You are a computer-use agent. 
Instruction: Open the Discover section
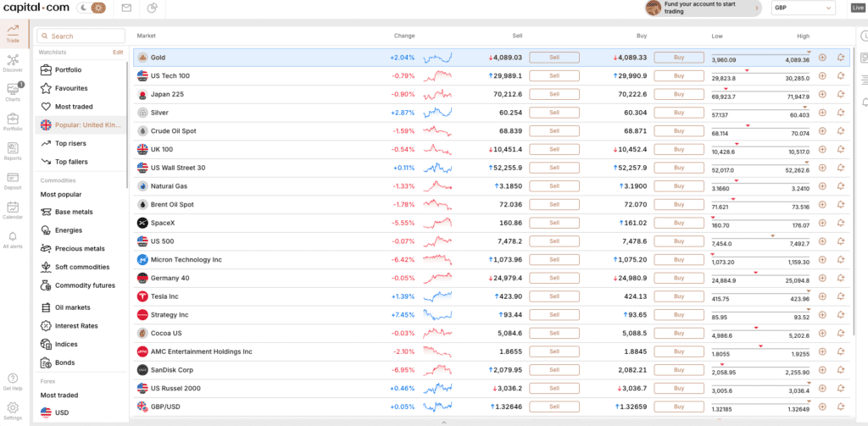[x=13, y=63]
